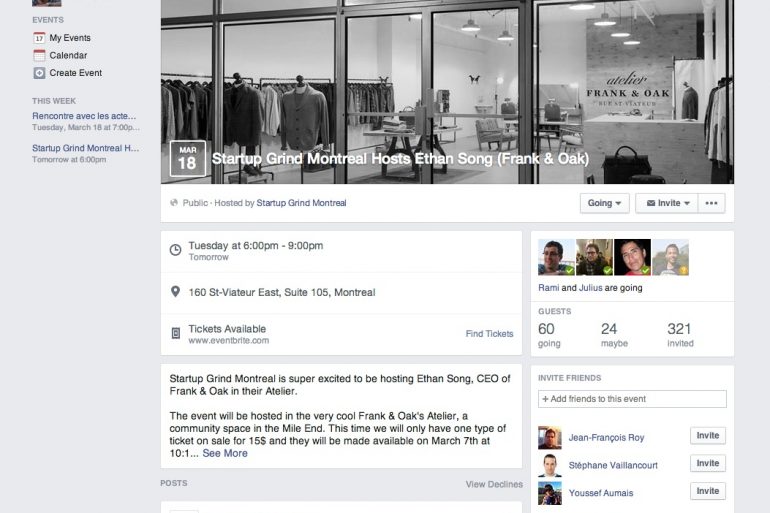Click View Declines link
This screenshot has width=770, height=513.
click(494, 484)
